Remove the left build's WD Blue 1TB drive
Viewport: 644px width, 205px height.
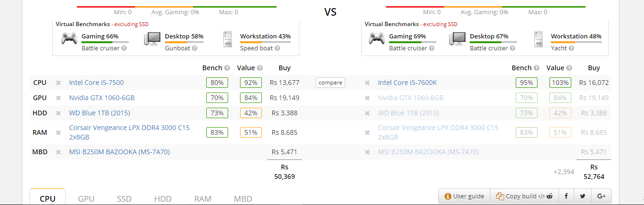point(58,113)
